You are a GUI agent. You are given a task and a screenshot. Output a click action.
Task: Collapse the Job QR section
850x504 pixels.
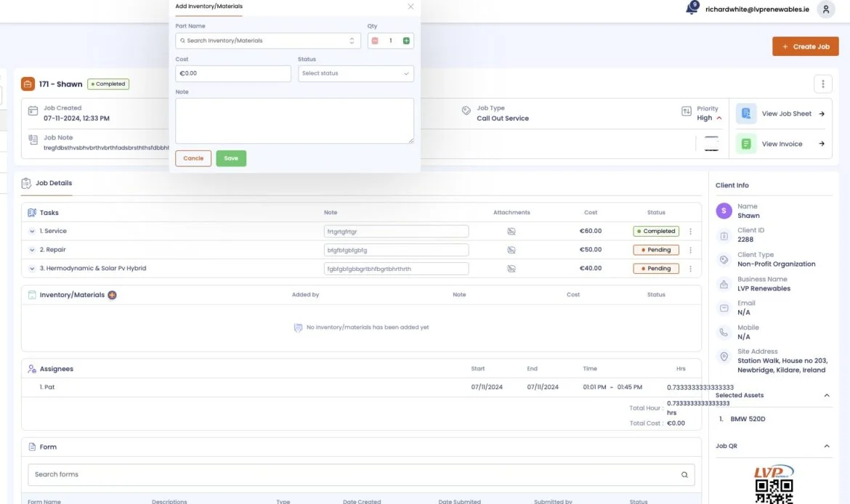(x=826, y=446)
